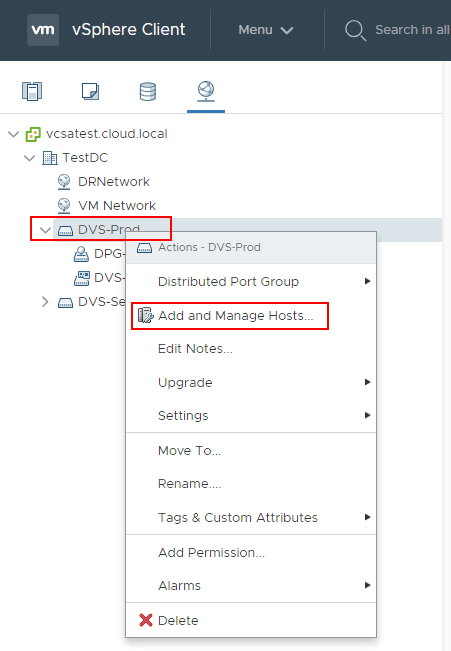This screenshot has width=451, height=651.
Task: Open the VMs and Templates view icon
Action: 90,91
